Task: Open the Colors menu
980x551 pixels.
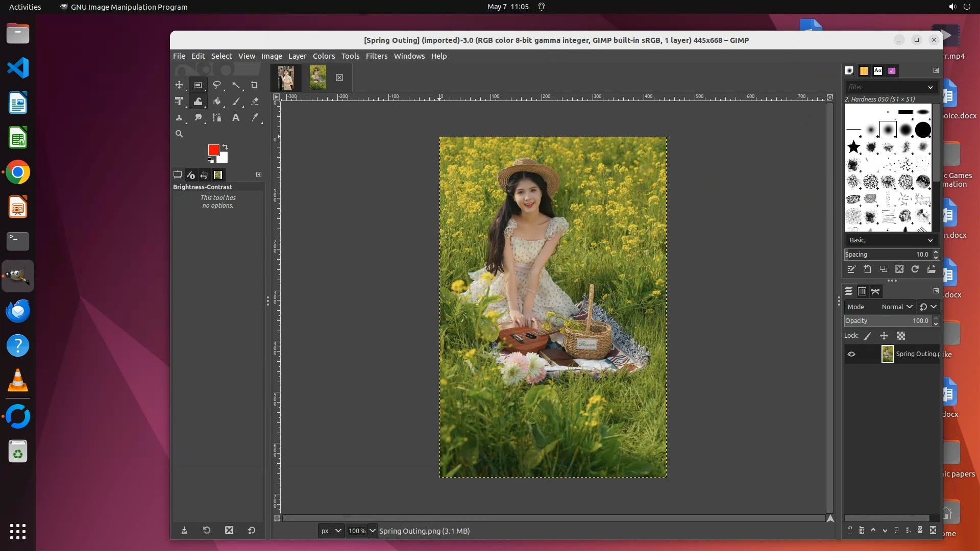Action: (x=324, y=56)
